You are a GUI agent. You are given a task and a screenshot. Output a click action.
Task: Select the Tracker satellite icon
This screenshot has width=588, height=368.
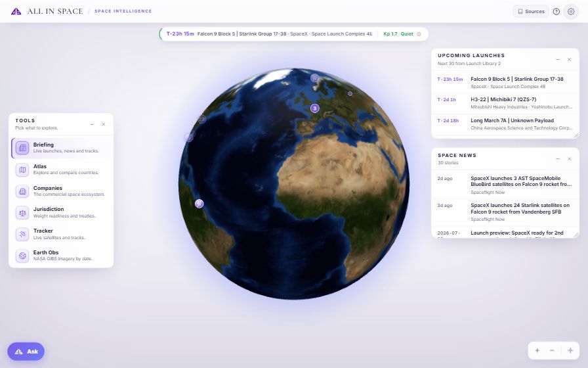(22, 234)
